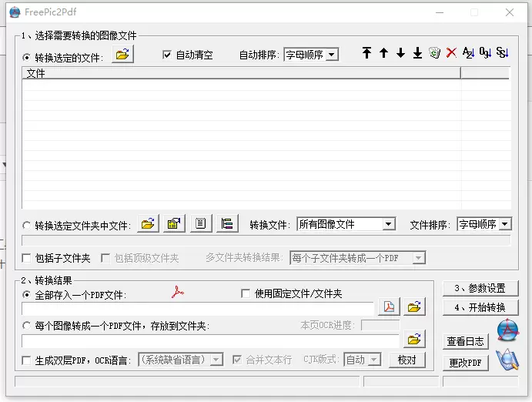The height and width of the screenshot is (402, 532).
Task: Toggle 合并文本行 checkbox
Action: pyautogui.click(x=237, y=360)
